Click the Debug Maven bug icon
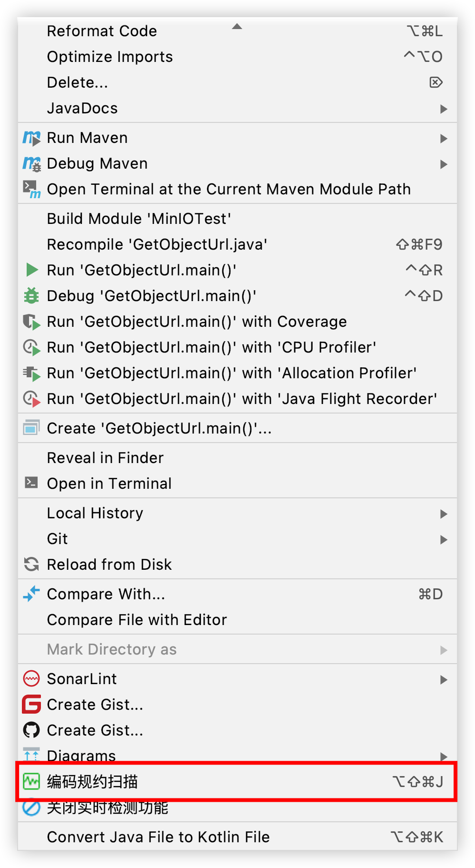 point(31,164)
